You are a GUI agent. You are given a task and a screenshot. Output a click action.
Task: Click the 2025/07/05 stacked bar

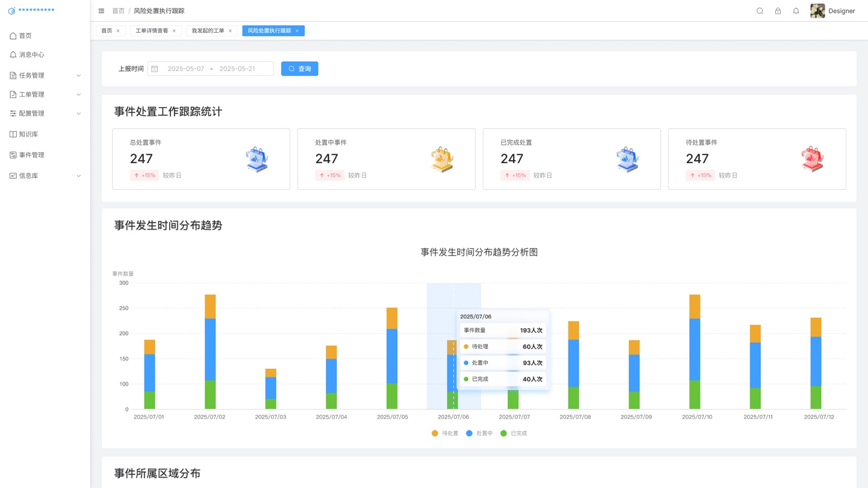(x=392, y=358)
